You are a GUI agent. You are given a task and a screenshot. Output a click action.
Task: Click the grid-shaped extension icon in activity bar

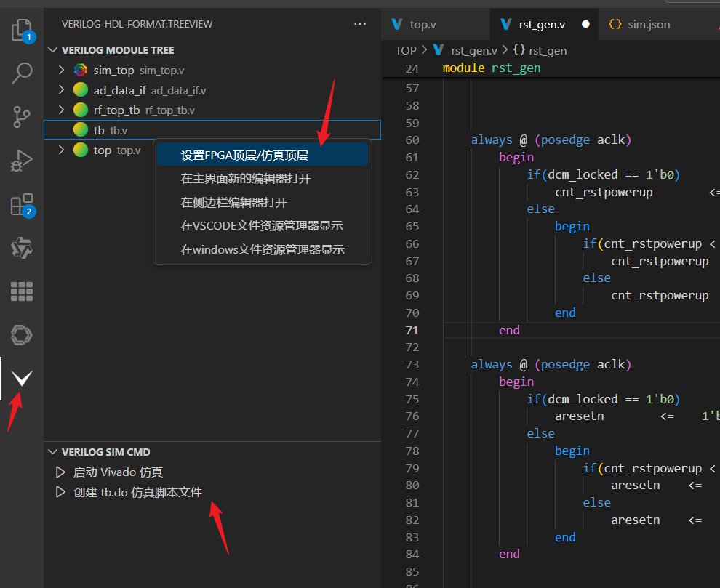pos(22,291)
